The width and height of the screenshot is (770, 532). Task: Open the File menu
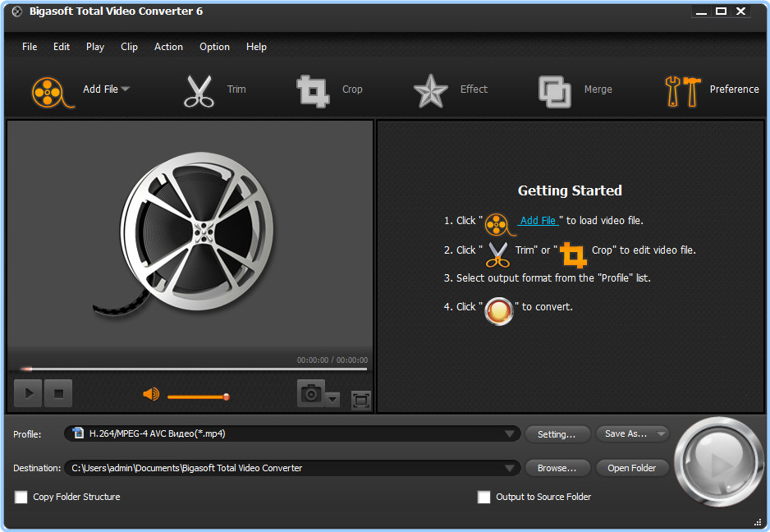[x=30, y=47]
